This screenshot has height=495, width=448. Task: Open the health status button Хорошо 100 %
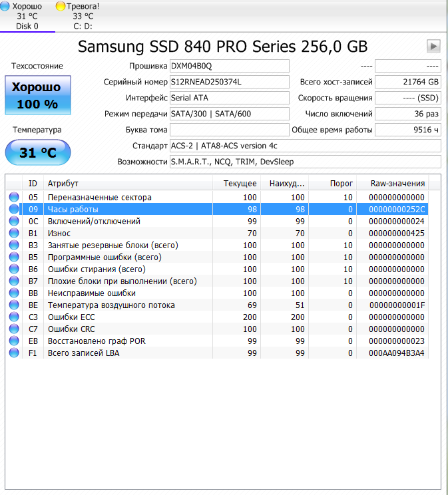[x=37, y=95]
